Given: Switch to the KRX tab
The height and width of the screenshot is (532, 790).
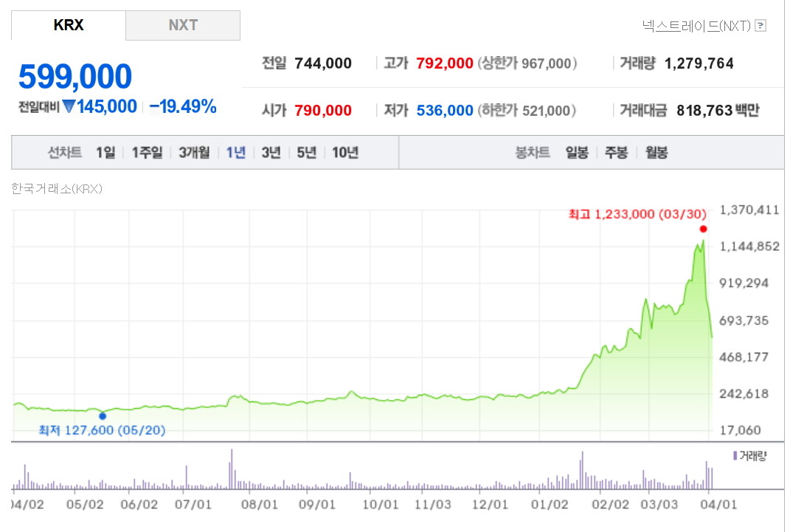Looking at the screenshot, I should [69, 25].
